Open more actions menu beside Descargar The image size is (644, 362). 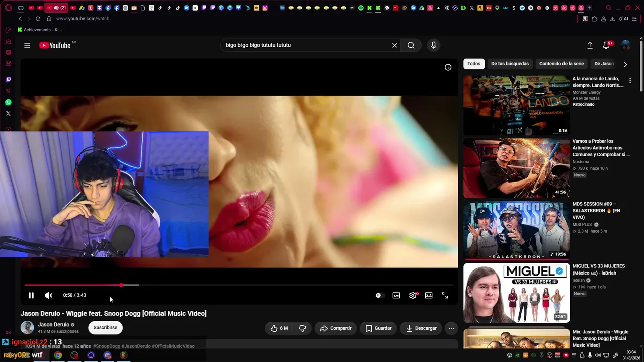451,328
